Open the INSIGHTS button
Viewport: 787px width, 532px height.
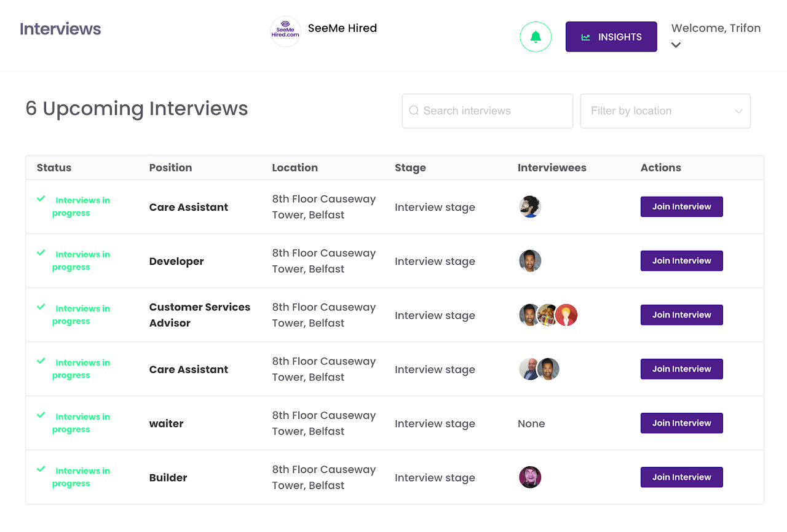[x=611, y=37]
